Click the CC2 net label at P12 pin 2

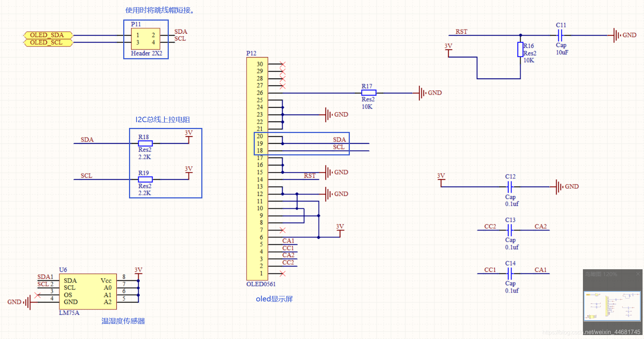(288, 263)
